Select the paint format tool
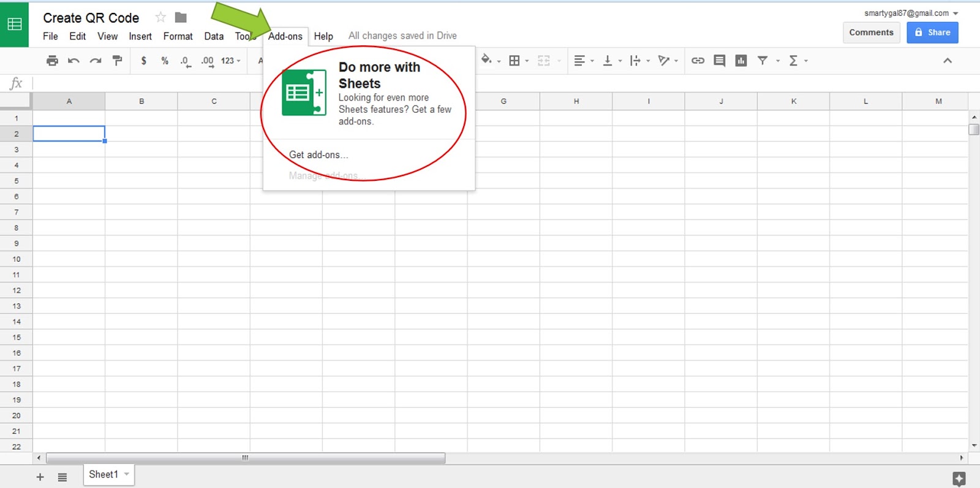 coord(117,61)
